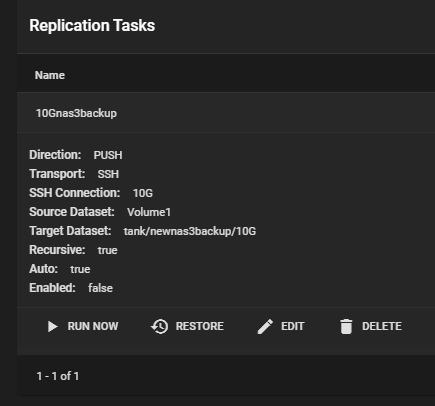435x406 pixels.
Task: Click the Enabled false value
Action: click(100, 288)
